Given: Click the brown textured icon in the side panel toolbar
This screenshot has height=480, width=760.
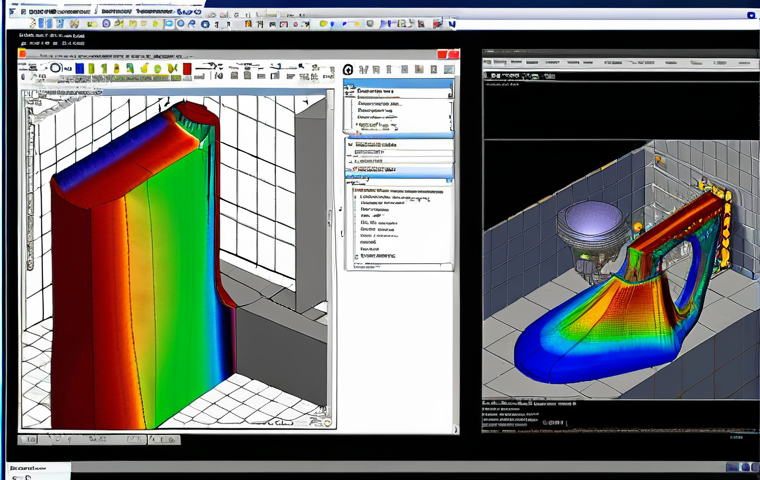Looking at the screenshot, I should pyautogui.click(x=419, y=69).
